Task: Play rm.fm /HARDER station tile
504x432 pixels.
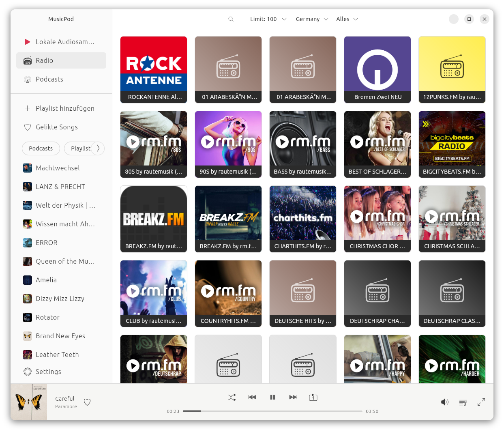Action: pyautogui.click(x=452, y=359)
